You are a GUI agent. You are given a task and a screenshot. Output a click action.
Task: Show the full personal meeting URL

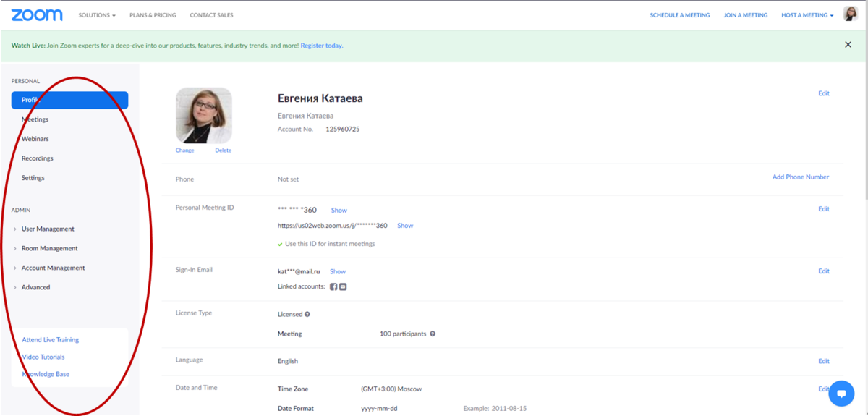tap(405, 226)
